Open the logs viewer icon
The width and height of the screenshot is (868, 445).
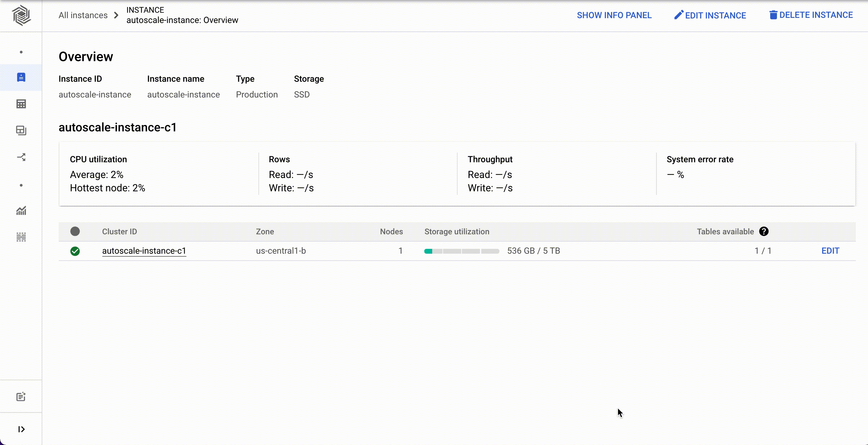pyautogui.click(x=21, y=237)
